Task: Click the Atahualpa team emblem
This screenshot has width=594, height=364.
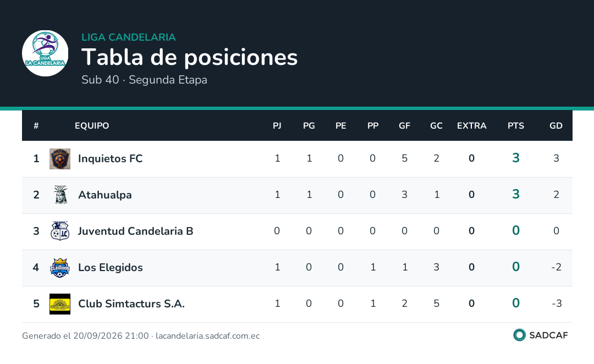Action: (x=60, y=195)
